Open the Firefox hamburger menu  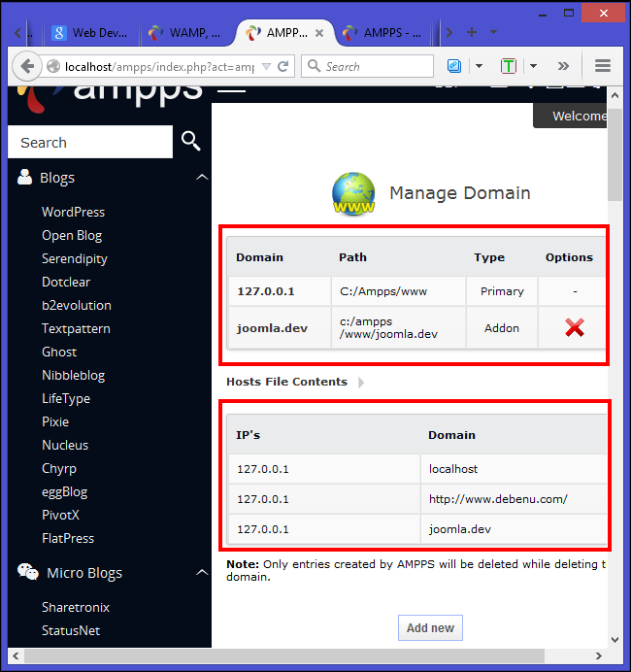click(602, 66)
